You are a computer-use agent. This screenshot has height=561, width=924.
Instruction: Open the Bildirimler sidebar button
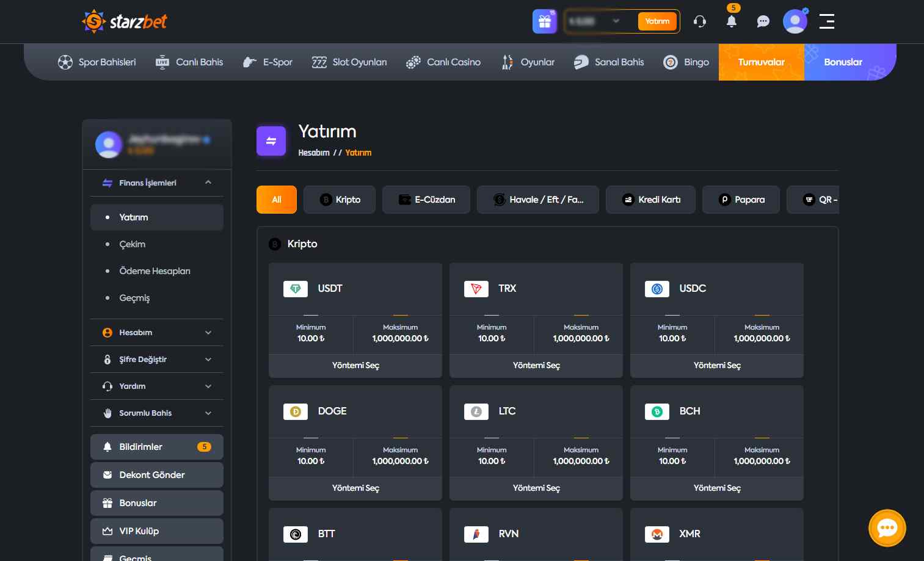pyautogui.click(x=157, y=447)
